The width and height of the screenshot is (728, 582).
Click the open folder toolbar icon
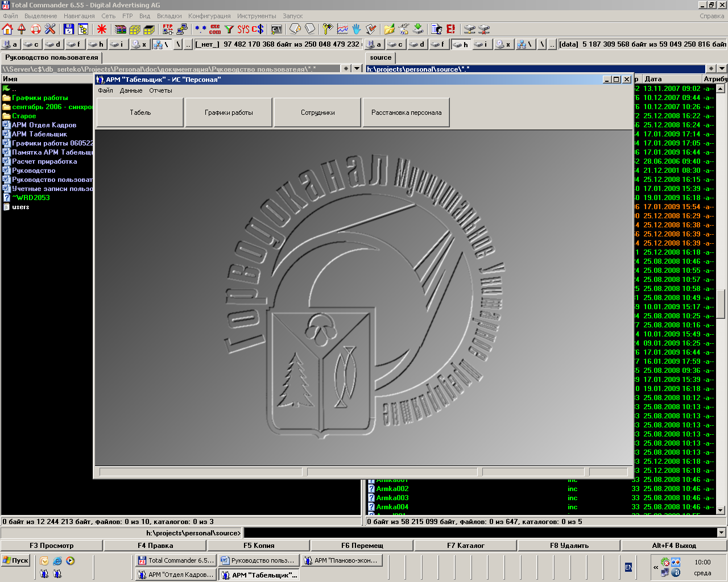click(390, 29)
